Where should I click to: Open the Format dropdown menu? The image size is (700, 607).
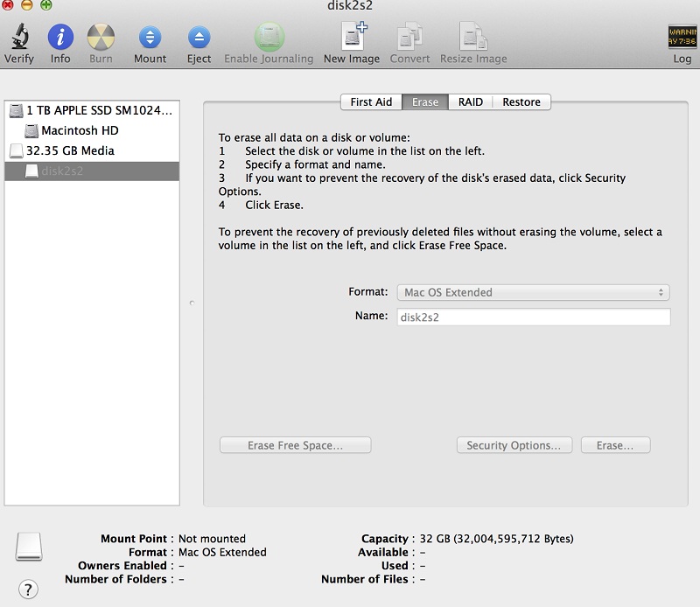pos(532,292)
